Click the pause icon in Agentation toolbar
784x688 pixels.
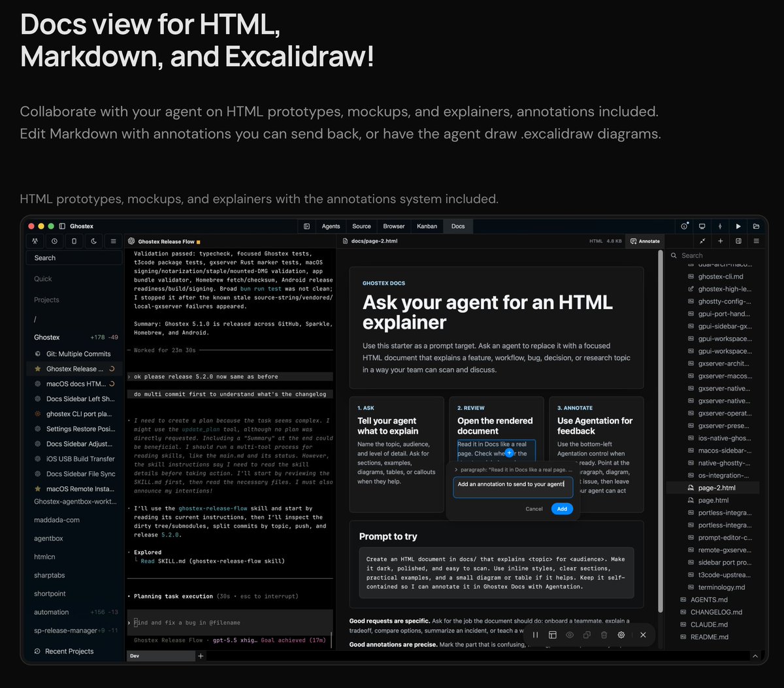pos(535,634)
